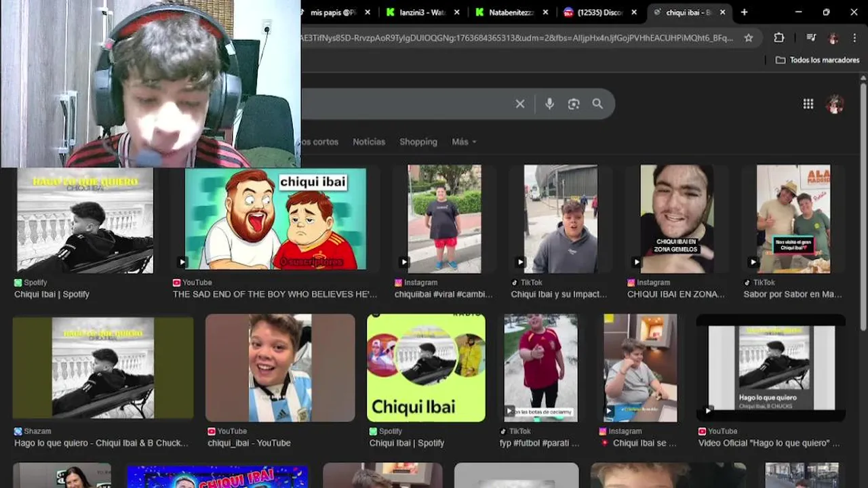Viewport: 868px width, 488px height.
Task: Bookmark this page with the star icon
Action: (x=749, y=38)
